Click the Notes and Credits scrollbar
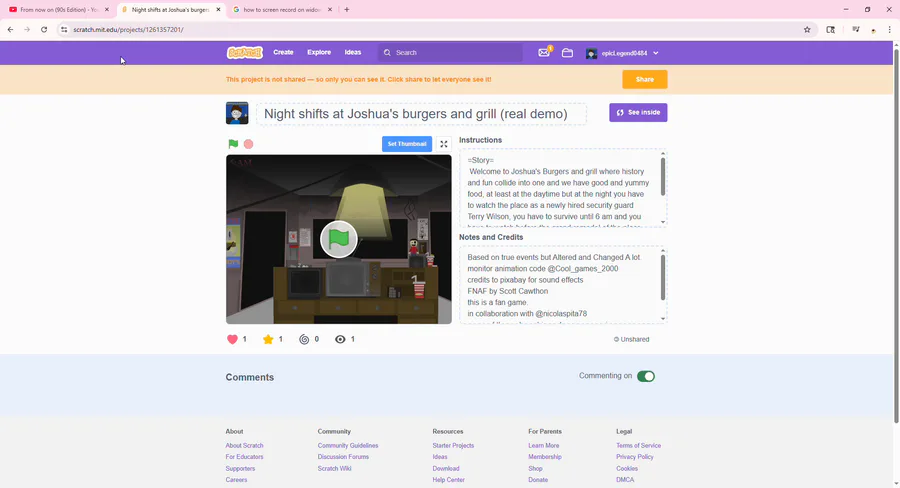This screenshot has height=488, width=900. click(x=663, y=277)
